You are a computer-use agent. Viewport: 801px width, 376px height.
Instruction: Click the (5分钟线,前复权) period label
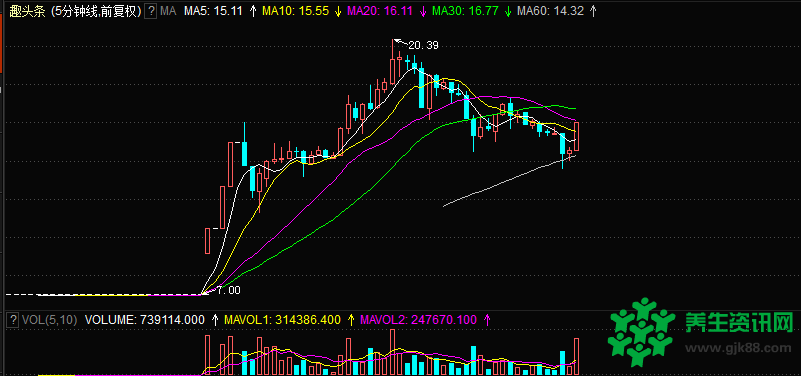click(96, 12)
